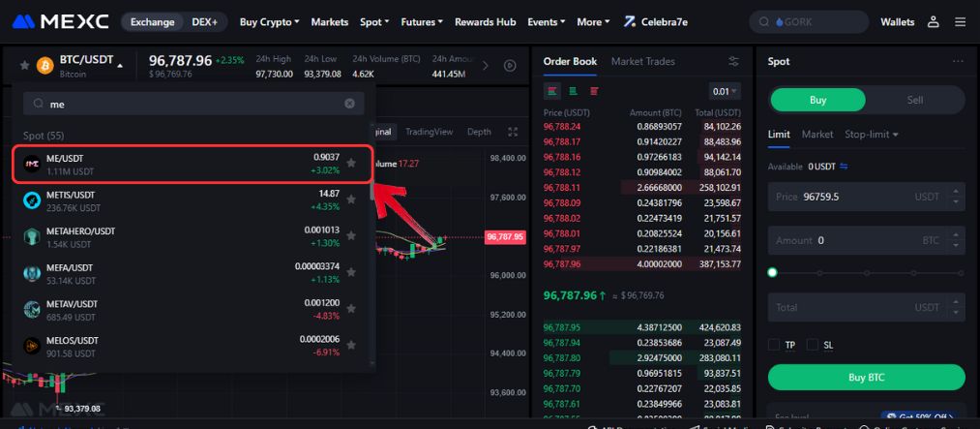The height and width of the screenshot is (429, 980).
Task: Star the MELOS/USDT pair
Action: 351,345
